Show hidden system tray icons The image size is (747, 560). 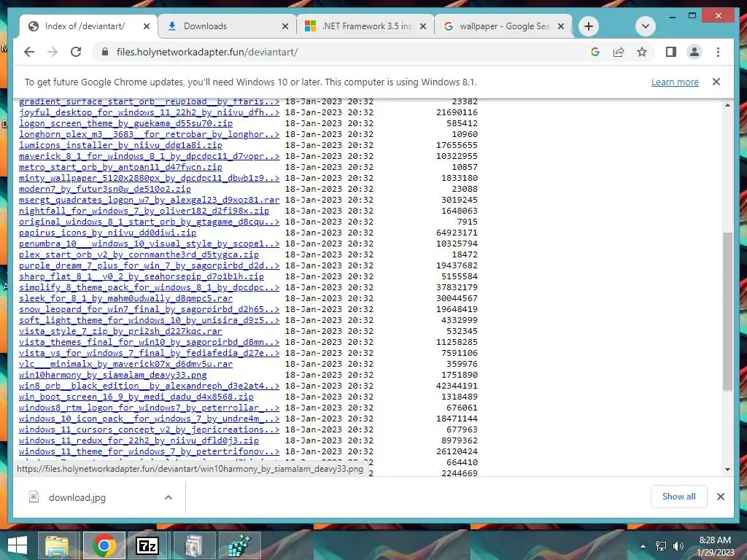(x=643, y=546)
